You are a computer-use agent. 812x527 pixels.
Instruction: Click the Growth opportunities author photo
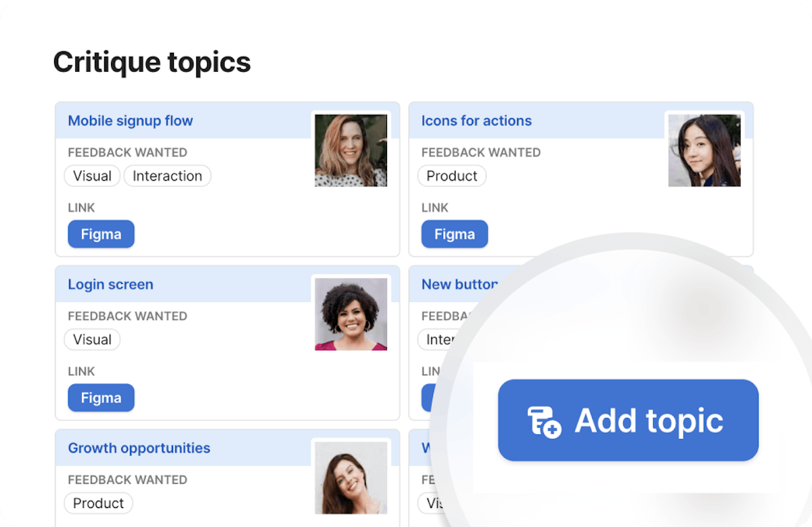(351, 478)
